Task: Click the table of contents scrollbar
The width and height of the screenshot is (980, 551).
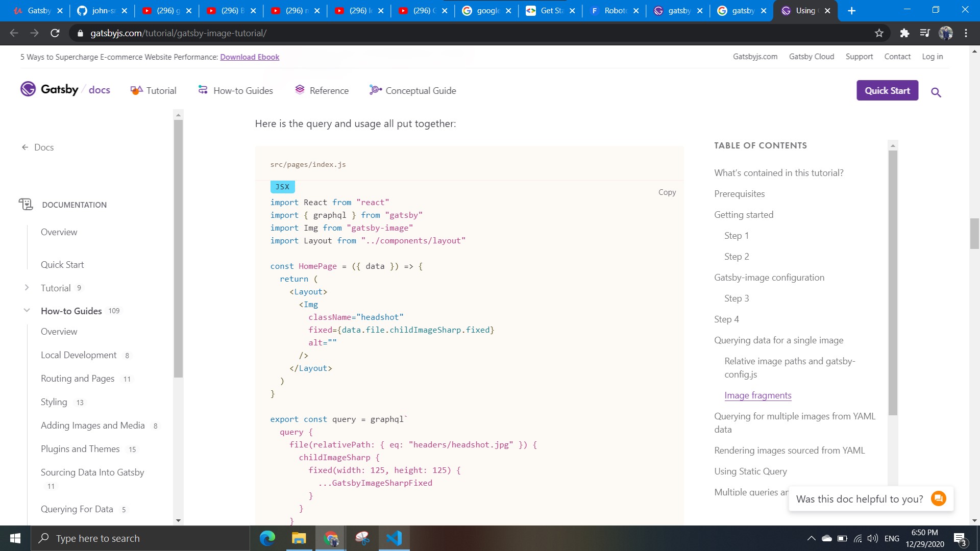Action: click(893, 283)
